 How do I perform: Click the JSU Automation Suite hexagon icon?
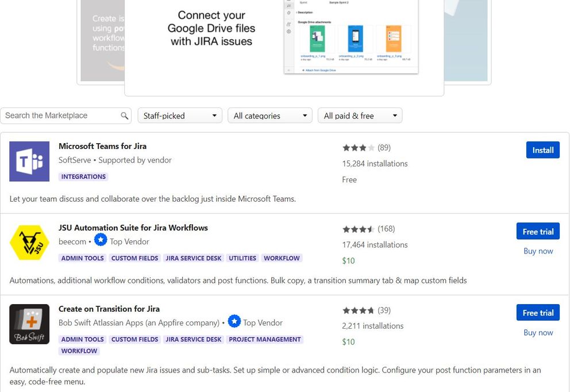tap(29, 243)
